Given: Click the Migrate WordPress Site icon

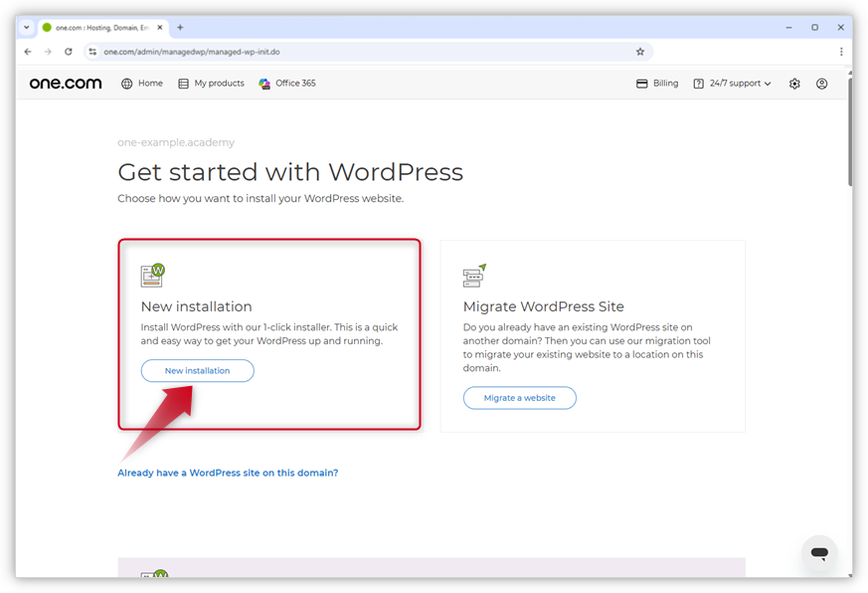Looking at the screenshot, I should [474, 275].
